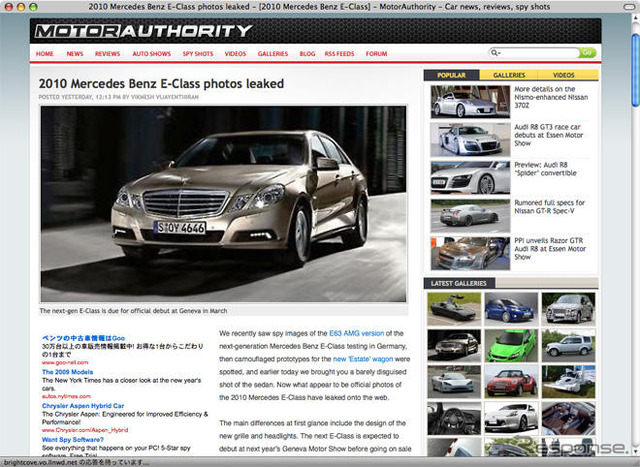Click the brown Mercedes coupe gallery thumbnail

click(454, 346)
